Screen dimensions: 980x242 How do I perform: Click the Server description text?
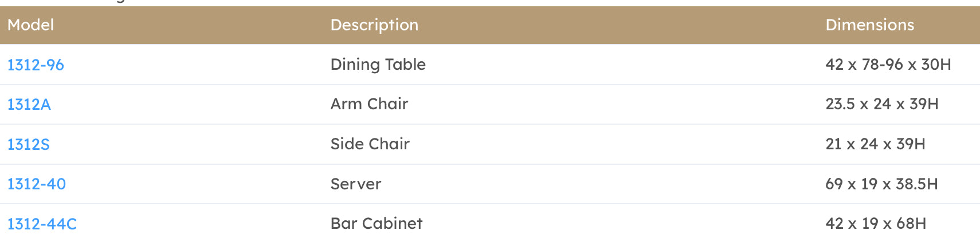click(356, 184)
